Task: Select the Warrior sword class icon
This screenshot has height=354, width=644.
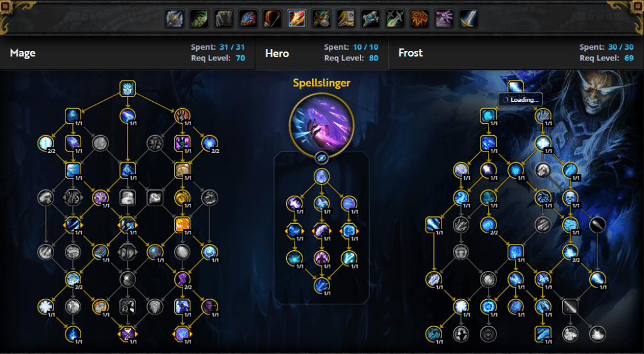Action: coord(469,19)
